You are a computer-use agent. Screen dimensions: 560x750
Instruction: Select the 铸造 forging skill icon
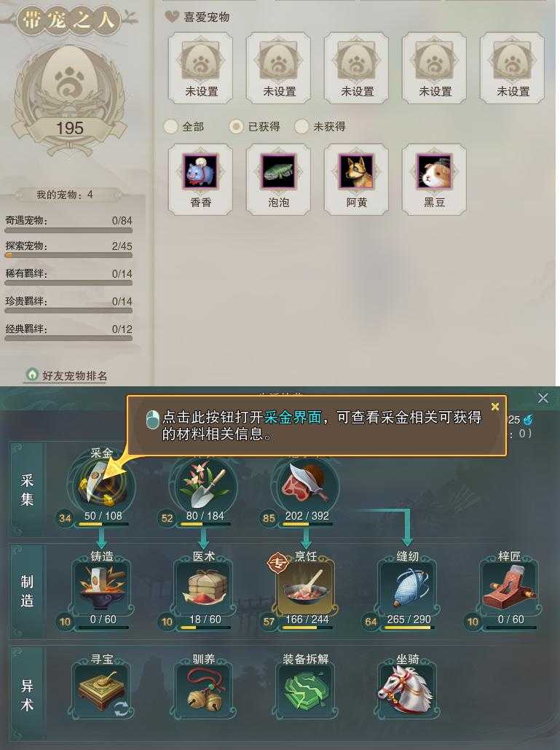(x=102, y=589)
